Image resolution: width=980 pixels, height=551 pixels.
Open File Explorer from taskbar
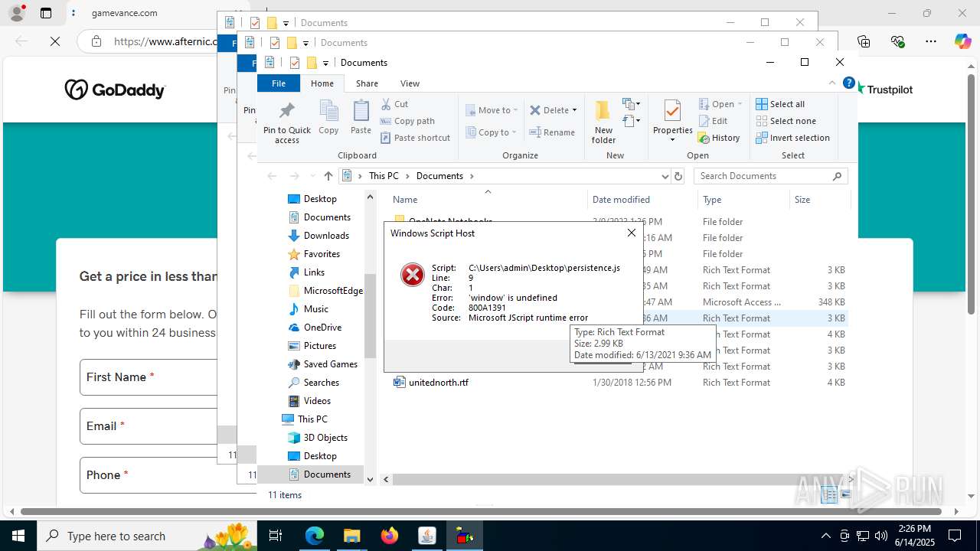351,536
